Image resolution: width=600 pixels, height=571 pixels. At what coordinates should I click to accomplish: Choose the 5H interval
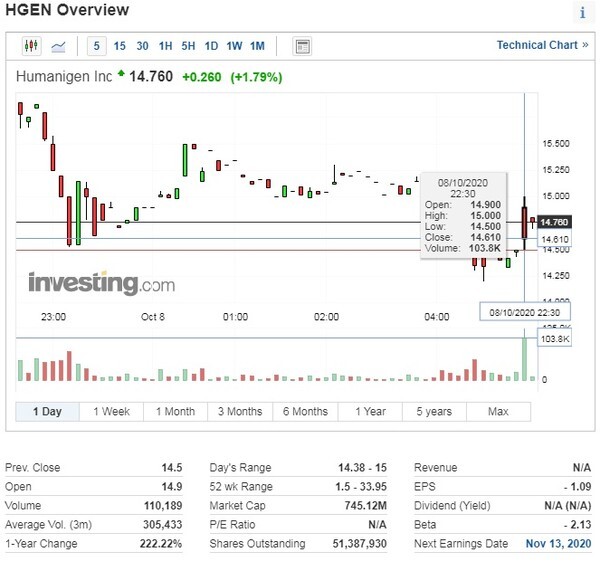click(188, 46)
